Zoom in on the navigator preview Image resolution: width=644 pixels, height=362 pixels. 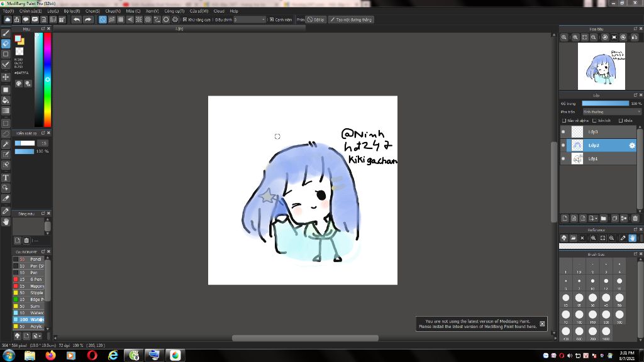pyautogui.click(x=575, y=37)
